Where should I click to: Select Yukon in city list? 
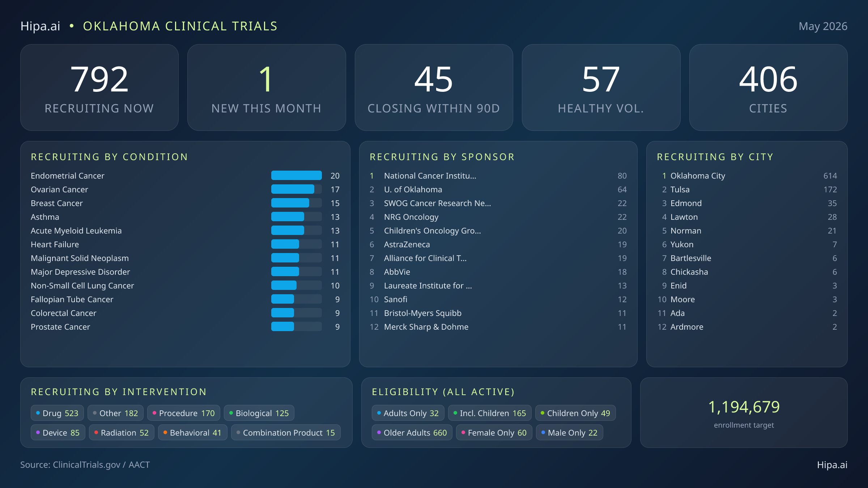tap(747, 244)
